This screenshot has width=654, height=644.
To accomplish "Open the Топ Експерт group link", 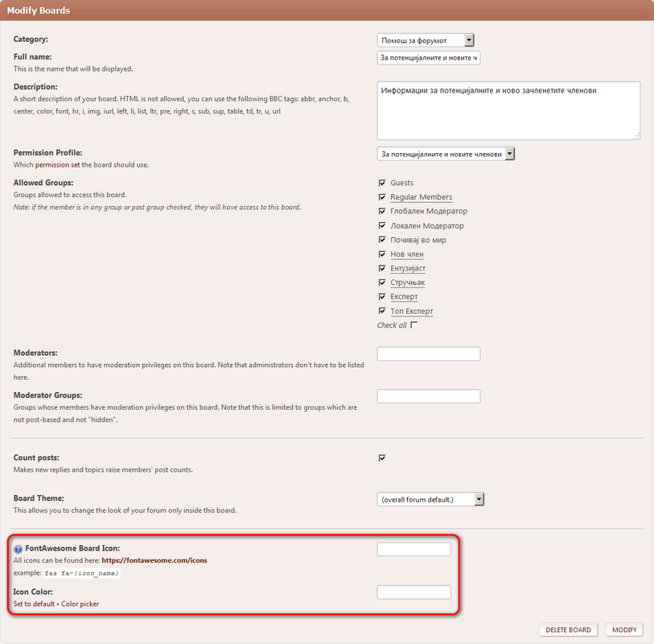I will point(412,311).
